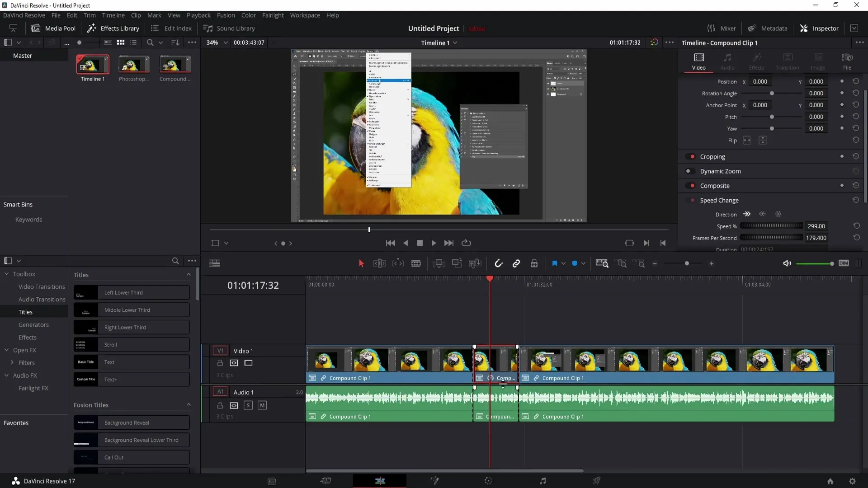Expand the Speed Change section
The height and width of the screenshot is (488, 868).
coord(719,200)
